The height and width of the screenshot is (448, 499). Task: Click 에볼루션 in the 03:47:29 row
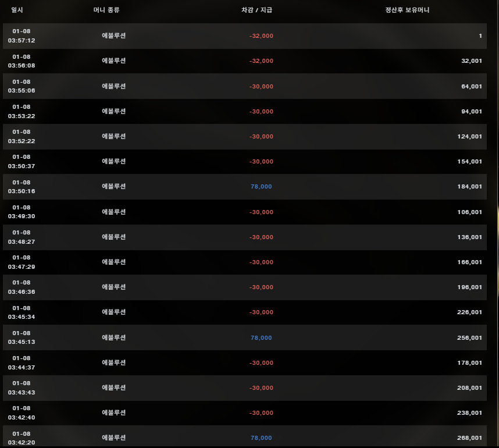tap(114, 262)
